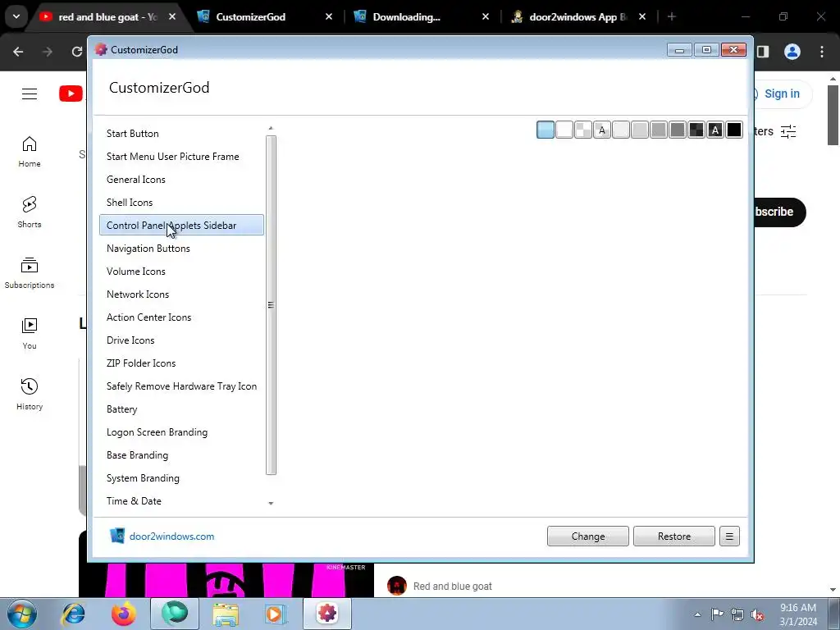Open the Red and blue goat channel link
This screenshot has width=840, height=630.
452,586
